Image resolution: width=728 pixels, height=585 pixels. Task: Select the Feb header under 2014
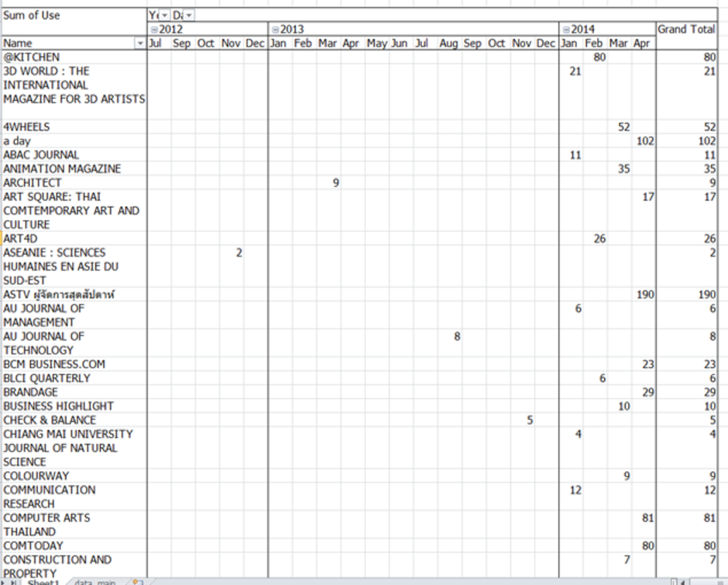click(594, 43)
